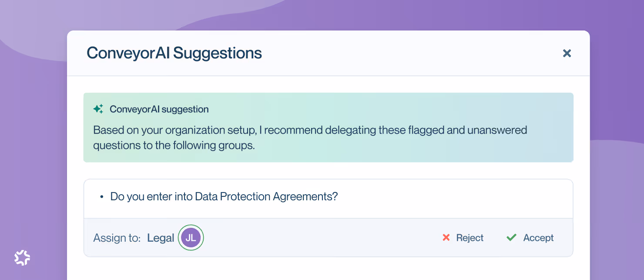Click the Legal group name
This screenshot has height=280, width=644.
tap(161, 238)
